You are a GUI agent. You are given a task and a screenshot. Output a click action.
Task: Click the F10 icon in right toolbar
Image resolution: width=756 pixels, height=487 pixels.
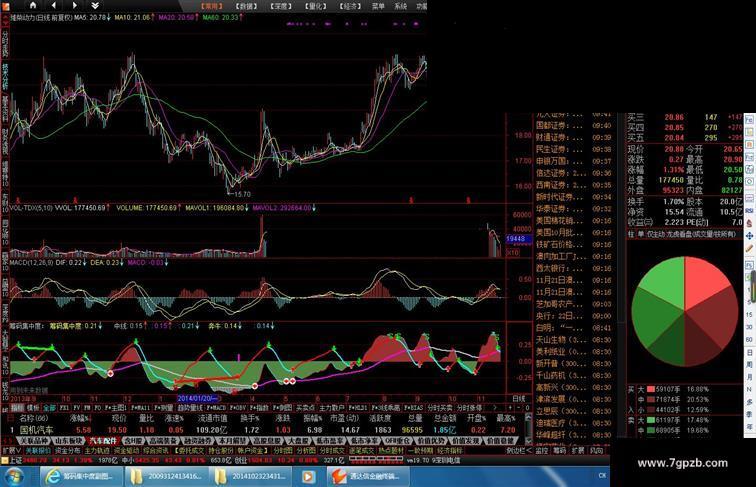pos(750,157)
